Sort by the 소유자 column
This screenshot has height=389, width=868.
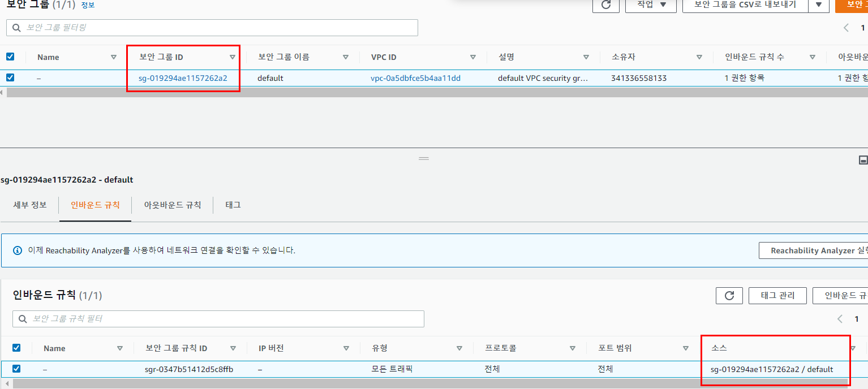pos(699,57)
